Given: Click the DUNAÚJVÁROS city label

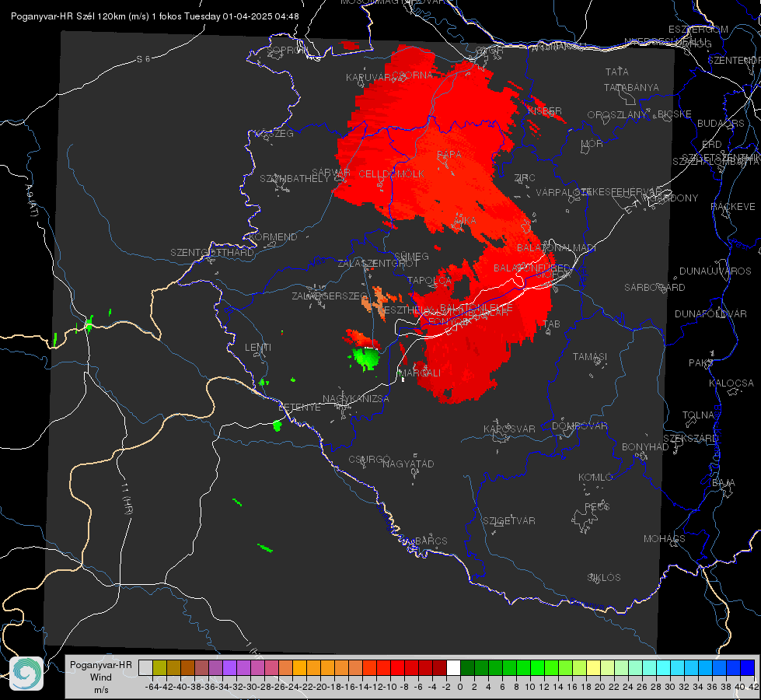Looking at the screenshot, I should [715, 271].
